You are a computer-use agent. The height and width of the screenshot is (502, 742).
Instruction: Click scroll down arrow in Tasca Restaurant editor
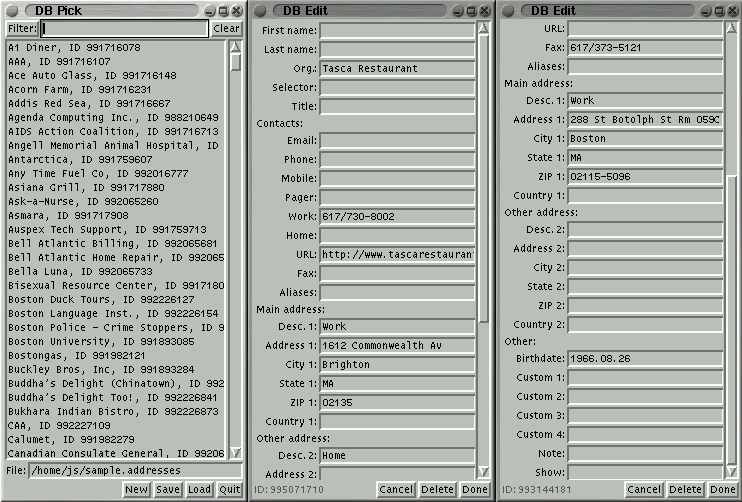[483, 471]
